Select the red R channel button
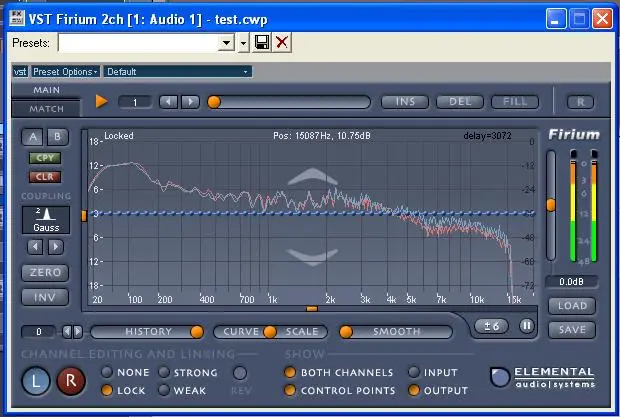620x417 pixels. click(x=71, y=381)
